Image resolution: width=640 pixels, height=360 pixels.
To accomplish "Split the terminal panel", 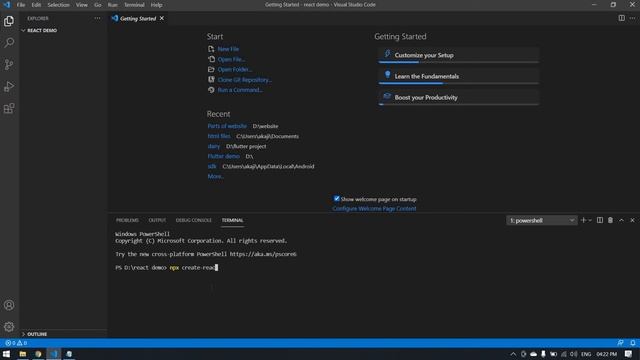I will pyautogui.click(x=600, y=220).
